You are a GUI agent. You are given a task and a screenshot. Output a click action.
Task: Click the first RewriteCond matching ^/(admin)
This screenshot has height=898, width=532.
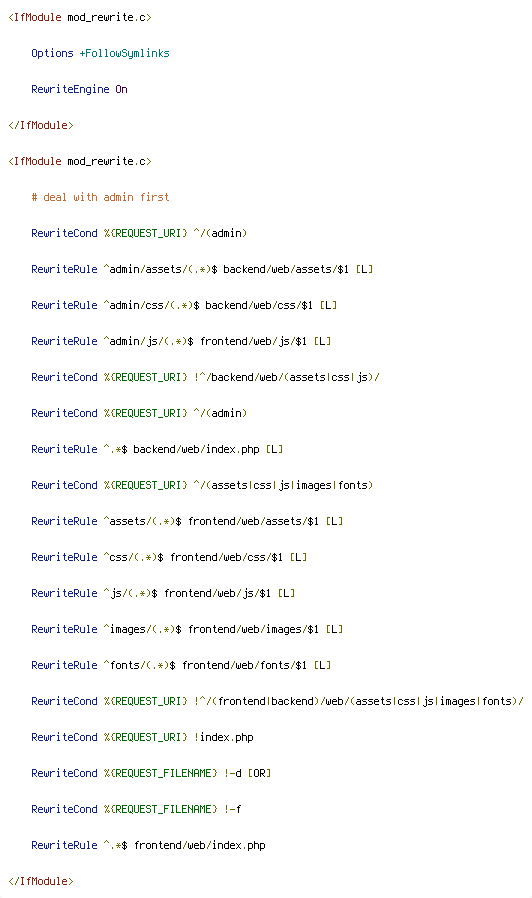[139, 233]
